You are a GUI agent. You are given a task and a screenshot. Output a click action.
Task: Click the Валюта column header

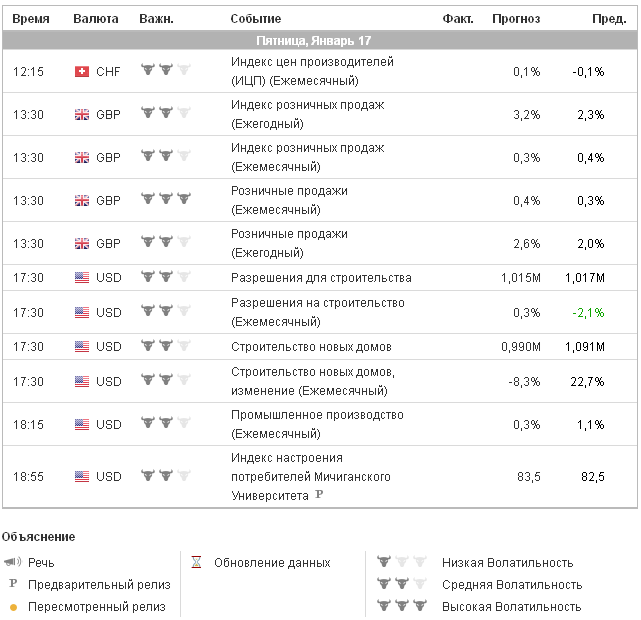tap(96, 19)
